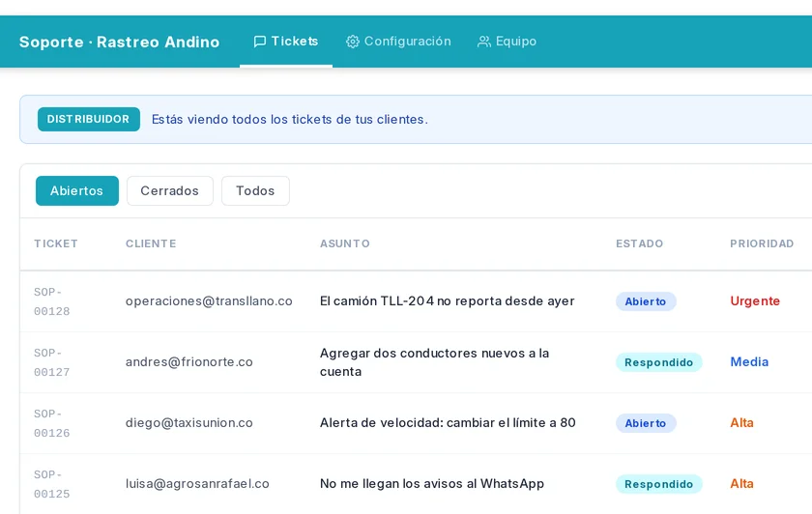Click client luisa@agrosanrafael.co
Screen dimensions: 812x514
[197, 483]
